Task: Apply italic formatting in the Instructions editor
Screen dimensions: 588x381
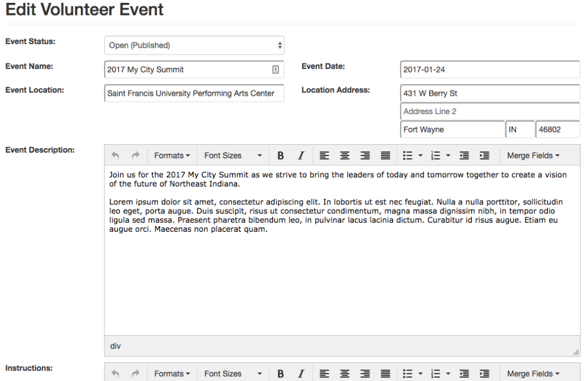Action: coord(301,373)
